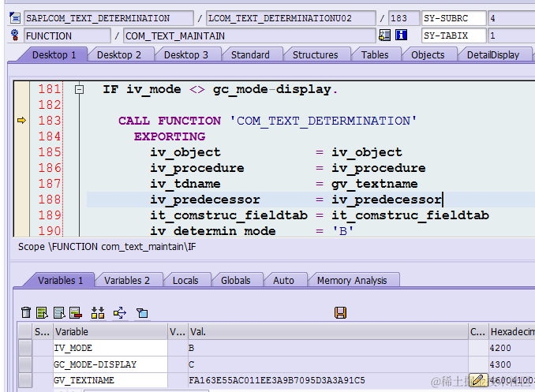The width and height of the screenshot is (535, 392).
Task: Click the green arrow move icon
Action: coord(120,312)
